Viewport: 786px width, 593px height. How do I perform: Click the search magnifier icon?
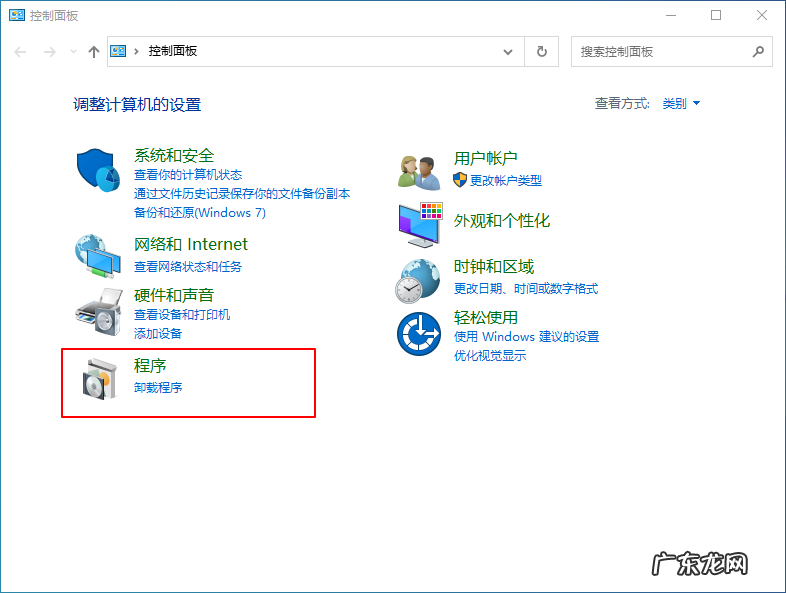758,51
